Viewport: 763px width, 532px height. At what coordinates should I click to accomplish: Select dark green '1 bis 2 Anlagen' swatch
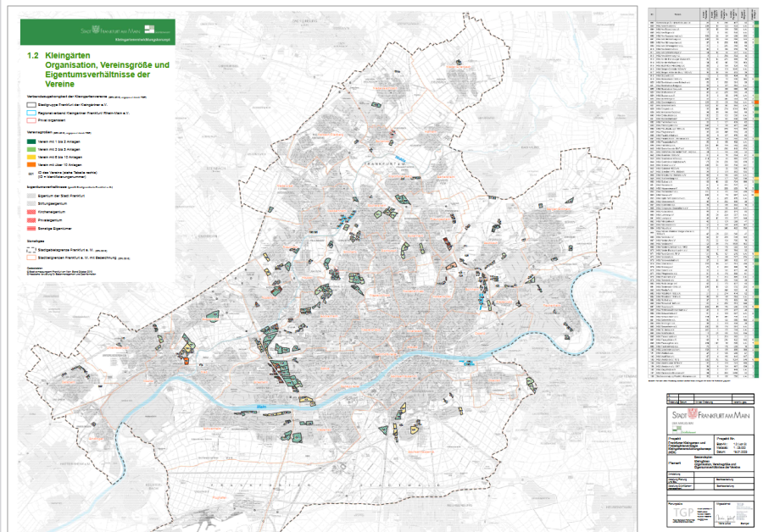pos(31,141)
